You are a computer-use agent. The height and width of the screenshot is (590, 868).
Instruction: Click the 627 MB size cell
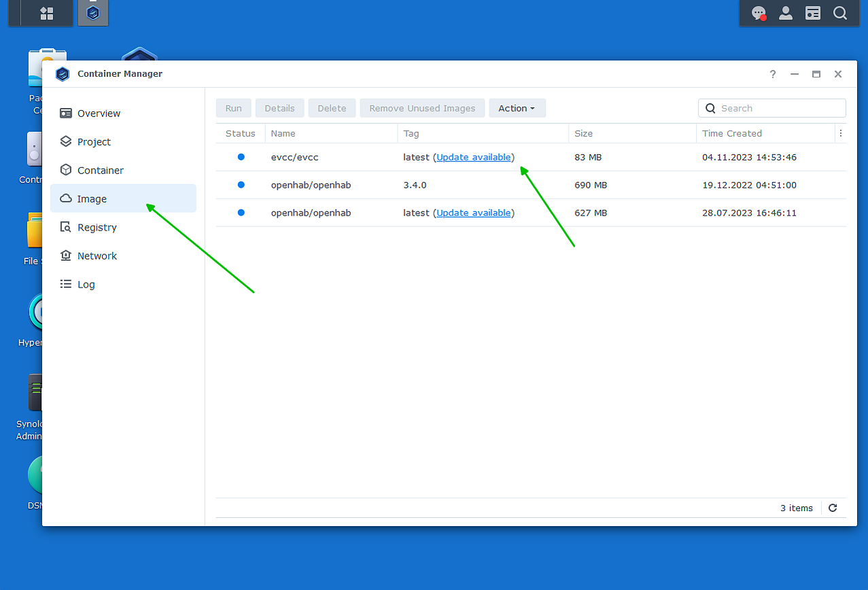coord(591,213)
